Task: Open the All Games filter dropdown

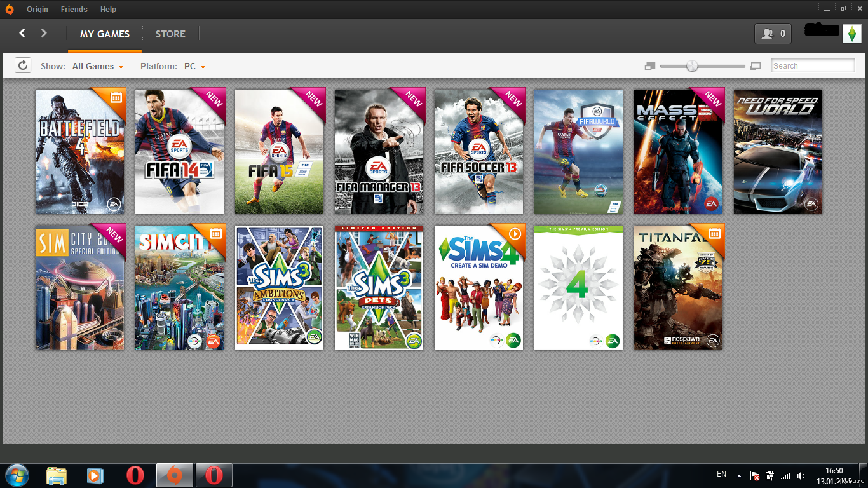Action: [x=97, y=66]
